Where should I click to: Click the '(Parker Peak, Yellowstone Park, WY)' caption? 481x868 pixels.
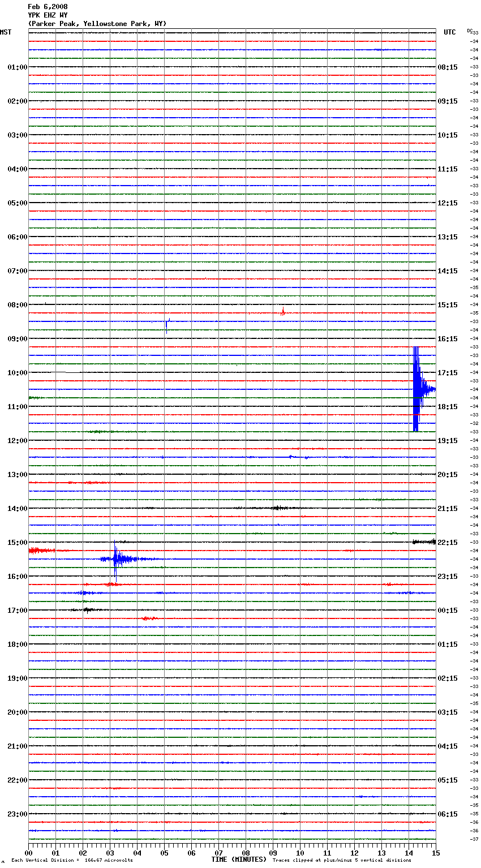coord(97,24)
